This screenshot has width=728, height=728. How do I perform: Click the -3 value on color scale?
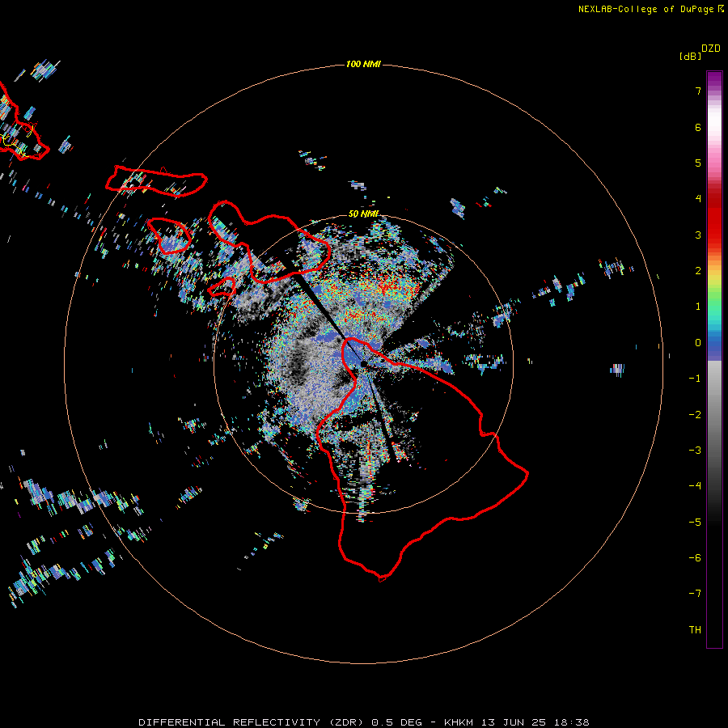pyautogui.click(x=695, y=451)
